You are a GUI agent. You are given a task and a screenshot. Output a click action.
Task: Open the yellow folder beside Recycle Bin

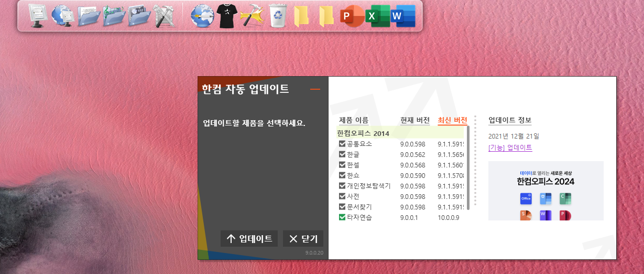coord(301,16)
